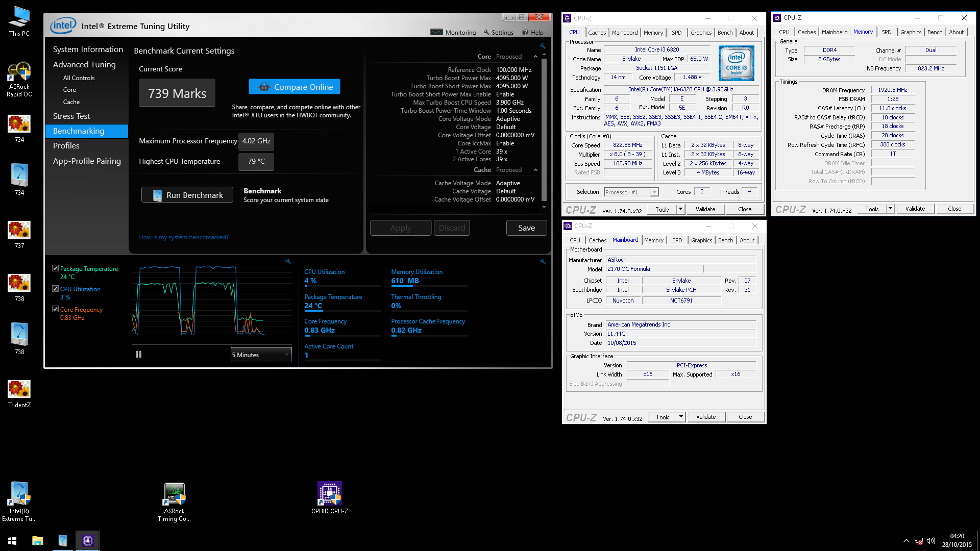Click scroll up arrow of settings list
The height and width of the screenshot is (551, 980).
click(x=544, y=54)
